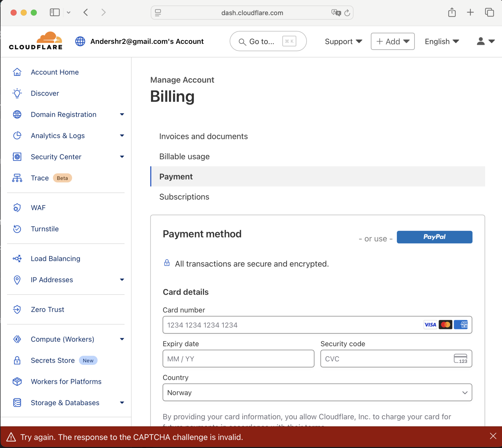Expand the Security Center arrow

coord(122,157)
